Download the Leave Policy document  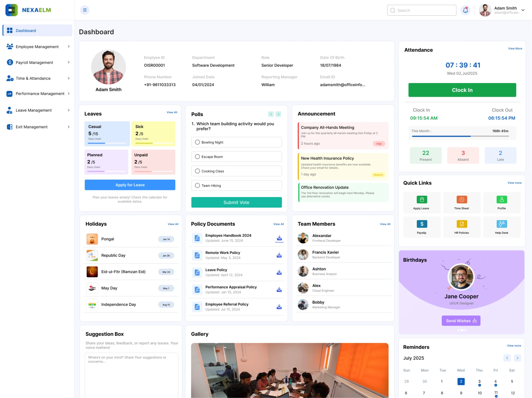tap(279, 272)
